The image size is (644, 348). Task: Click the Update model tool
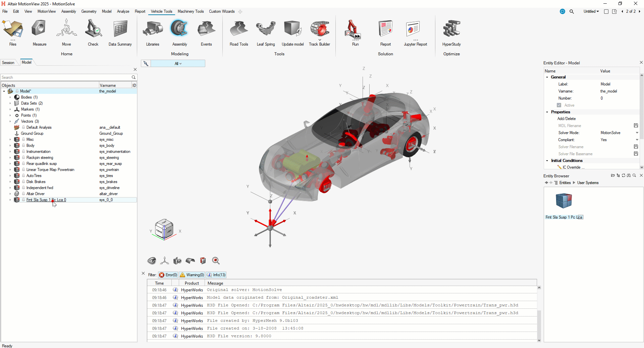click(x=292, y=33)
